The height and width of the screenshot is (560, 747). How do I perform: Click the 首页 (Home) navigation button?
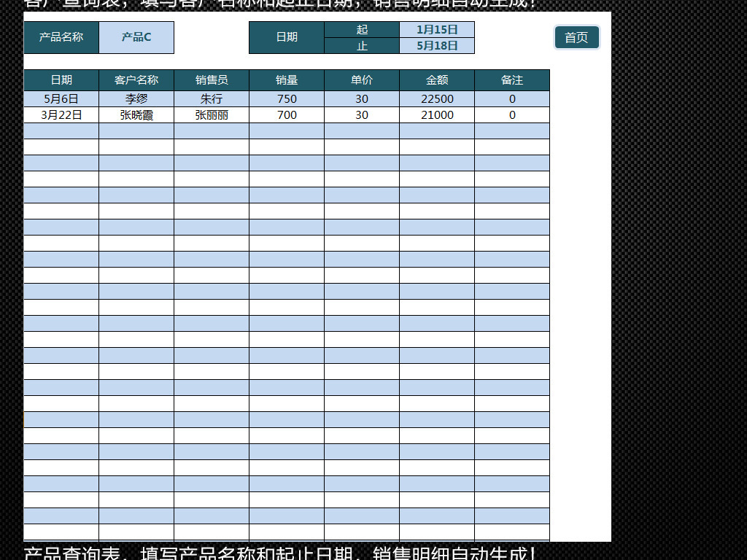tap(576, 37)
